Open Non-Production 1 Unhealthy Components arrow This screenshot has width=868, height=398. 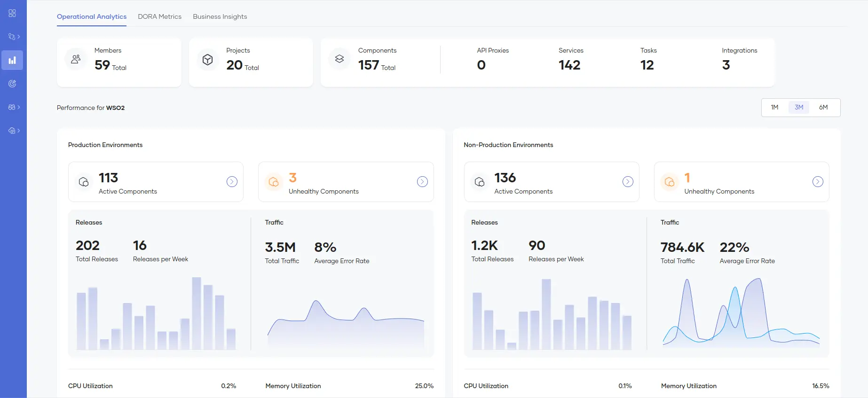click(818, 182)
